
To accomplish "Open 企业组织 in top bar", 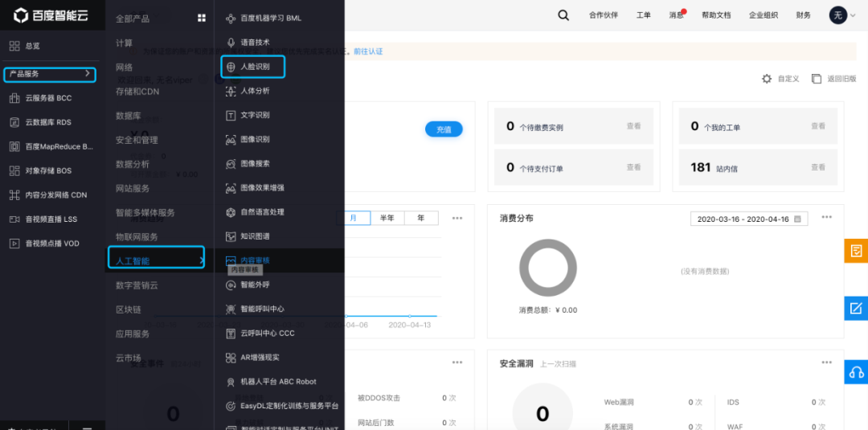I will point(764,15).
